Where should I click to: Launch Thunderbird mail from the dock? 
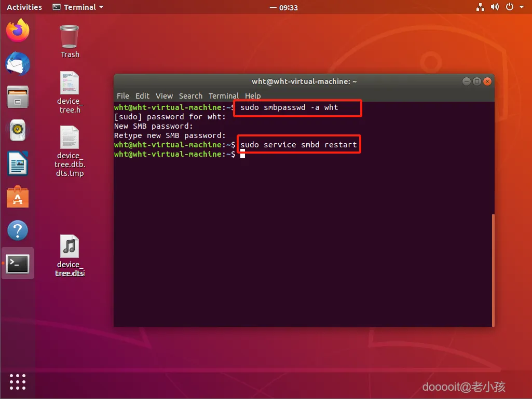click(18, 63)
